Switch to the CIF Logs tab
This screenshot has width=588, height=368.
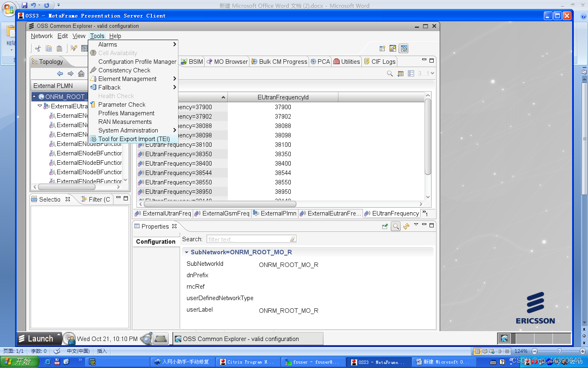[380, 61]
